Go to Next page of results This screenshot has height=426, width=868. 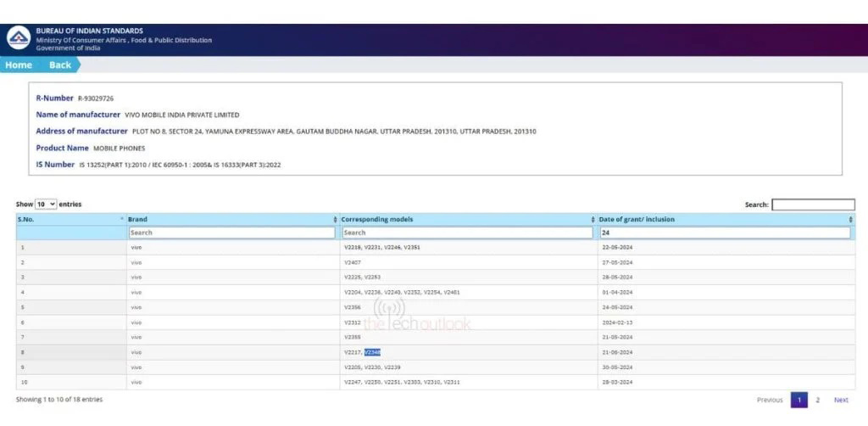(841, 400)
